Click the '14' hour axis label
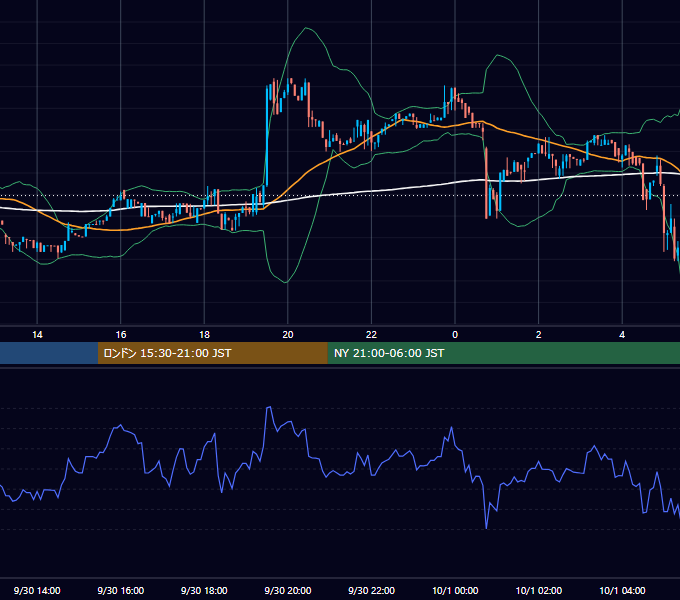Image resolution: width=680 pixels, height=600 pixels. click(37, 335)
